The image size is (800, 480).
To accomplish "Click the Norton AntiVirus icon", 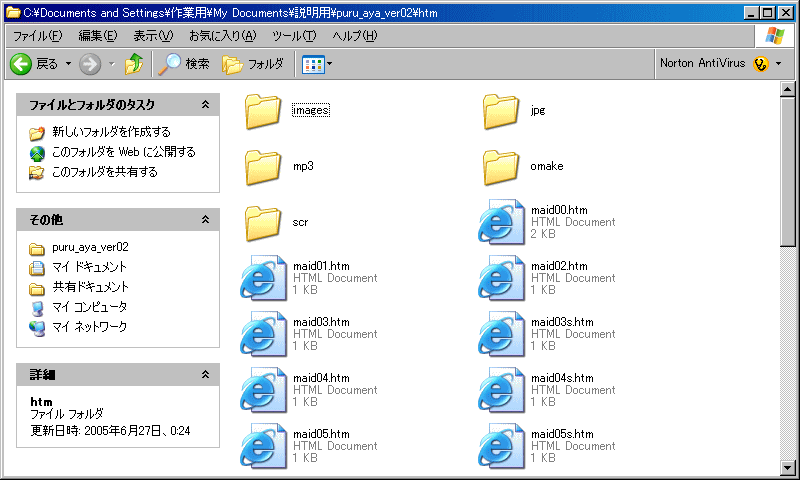I will 761,64.
